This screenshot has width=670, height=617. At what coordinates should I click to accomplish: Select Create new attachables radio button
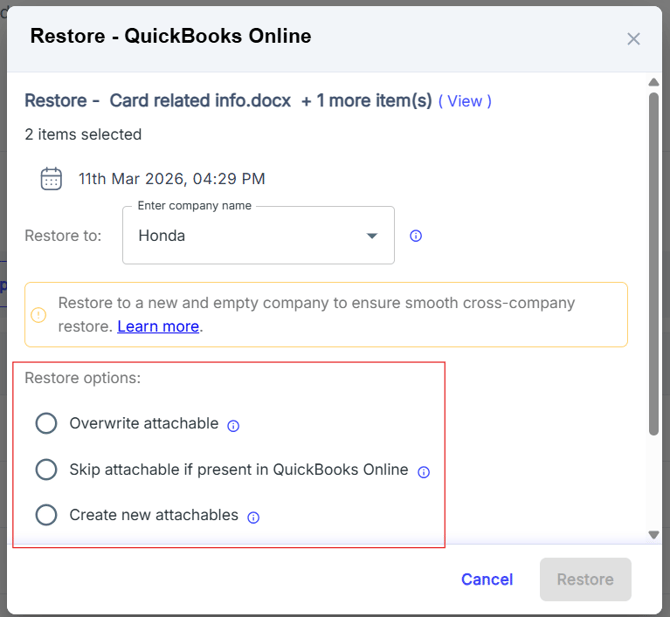pos(46,516)
